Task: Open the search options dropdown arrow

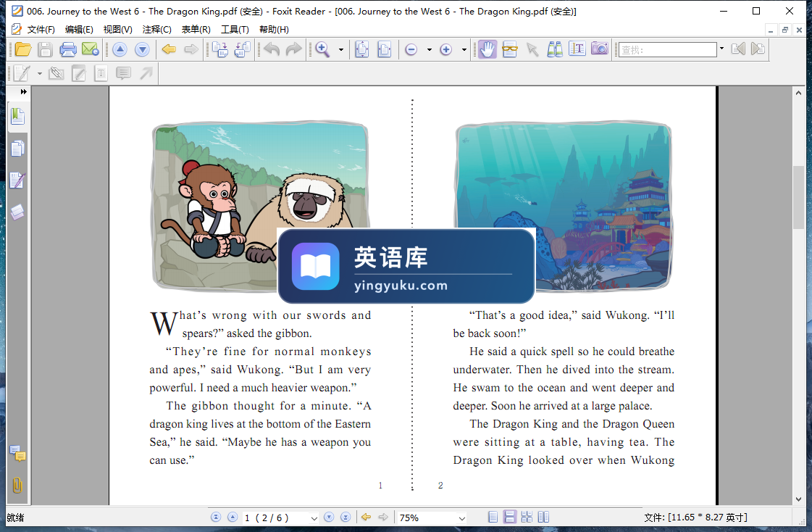Action: coord(722,49)
